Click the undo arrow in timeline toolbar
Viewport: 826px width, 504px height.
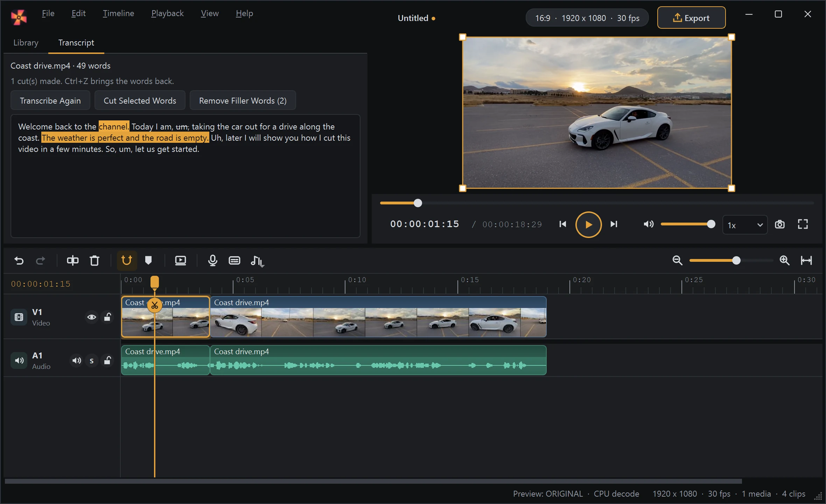(19, 260)
